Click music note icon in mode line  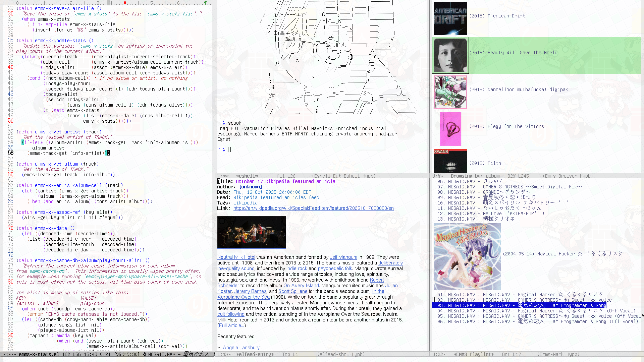144,354
